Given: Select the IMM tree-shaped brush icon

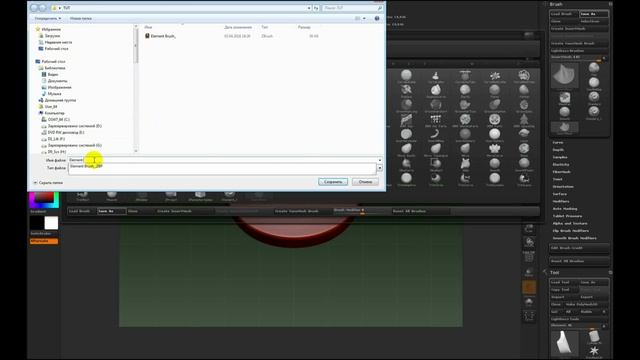Looking at the screenshot, I should pos(524,120).
